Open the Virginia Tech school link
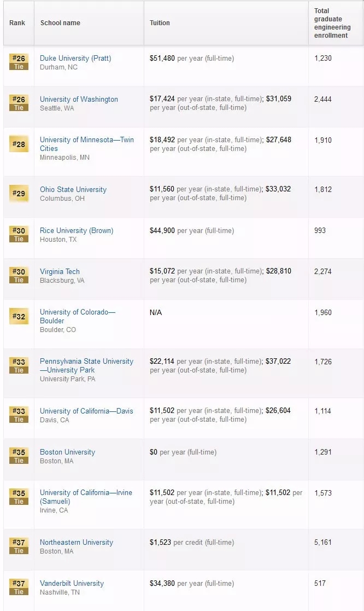 point(60,272)
